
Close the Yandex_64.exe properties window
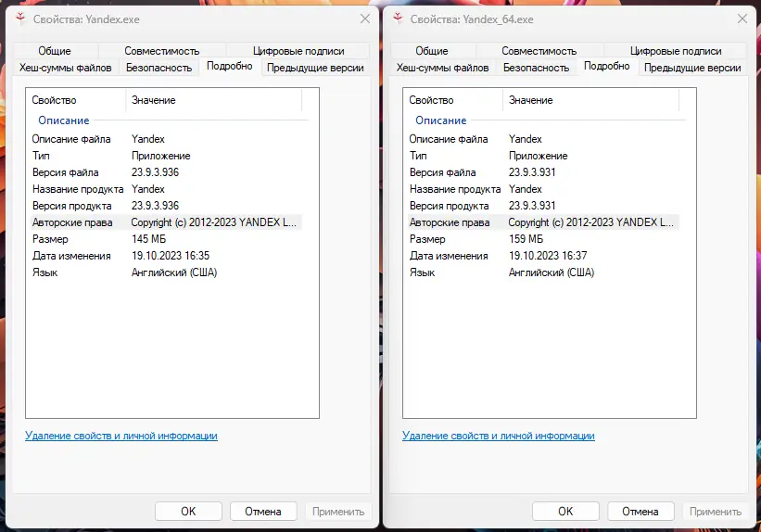742,19
